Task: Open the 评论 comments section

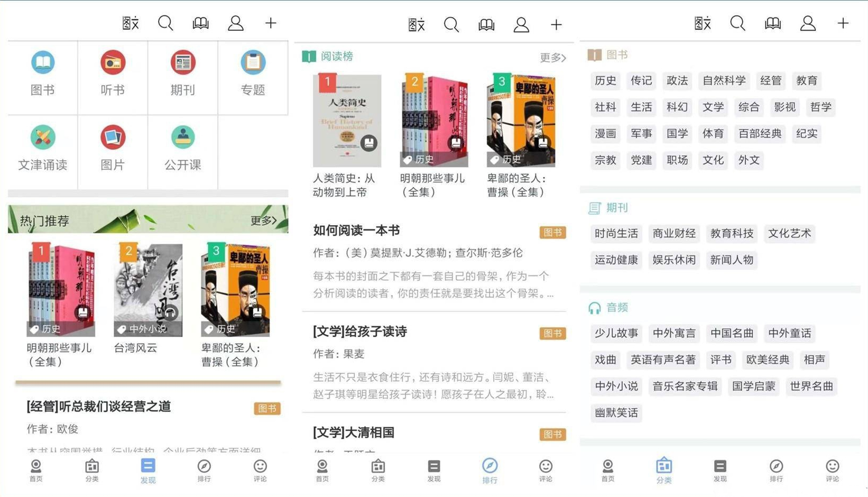Action: pyautogui.click(x=260, y=471)
